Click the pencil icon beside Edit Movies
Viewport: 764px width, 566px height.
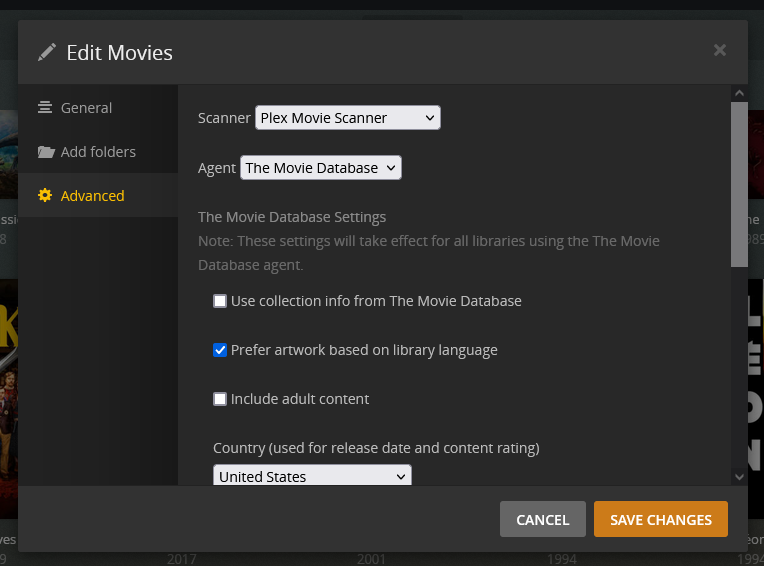pyautogui.click(x=47, y=52)
